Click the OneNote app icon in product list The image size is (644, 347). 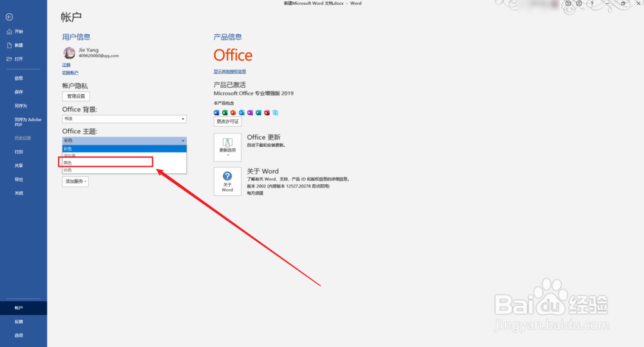point(250,113)
